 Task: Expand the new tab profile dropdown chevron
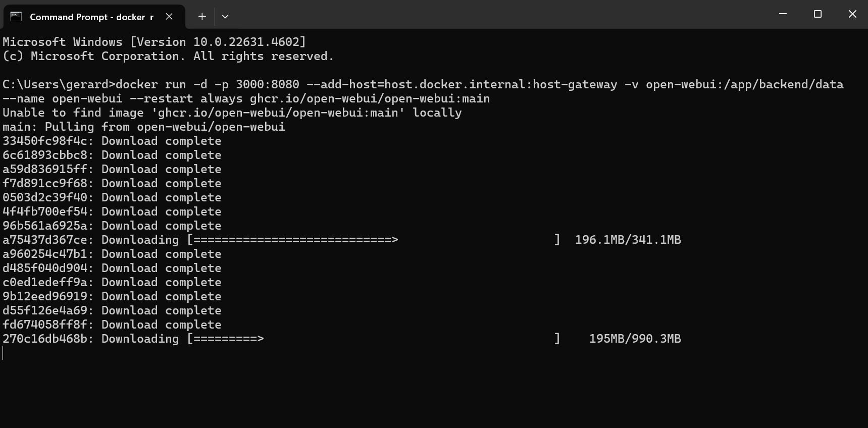tap(225, 17)
